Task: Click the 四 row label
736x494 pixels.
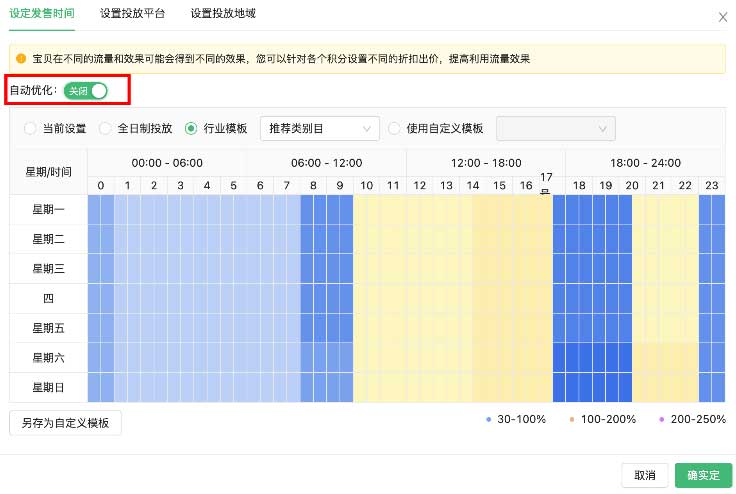Action: pyautogui.click(x=48, y=298)
